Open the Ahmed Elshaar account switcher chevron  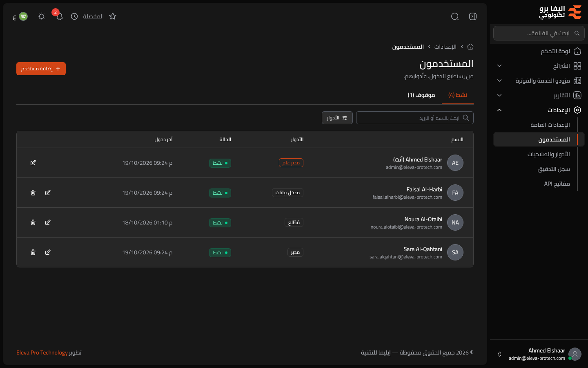click(x=499, y=354)
